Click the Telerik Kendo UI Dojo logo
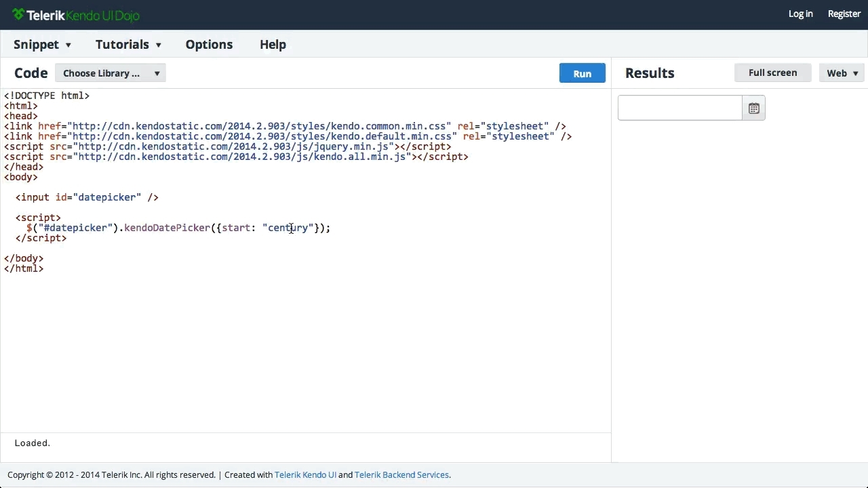The height and width of the screenshot is (488, 868). pos(76,15)
